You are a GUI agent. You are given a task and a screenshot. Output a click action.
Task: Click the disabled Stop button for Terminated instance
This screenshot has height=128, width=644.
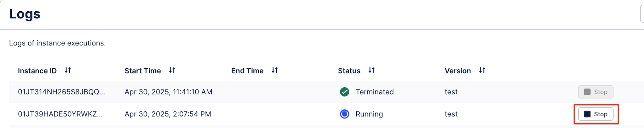pos(596,92)
